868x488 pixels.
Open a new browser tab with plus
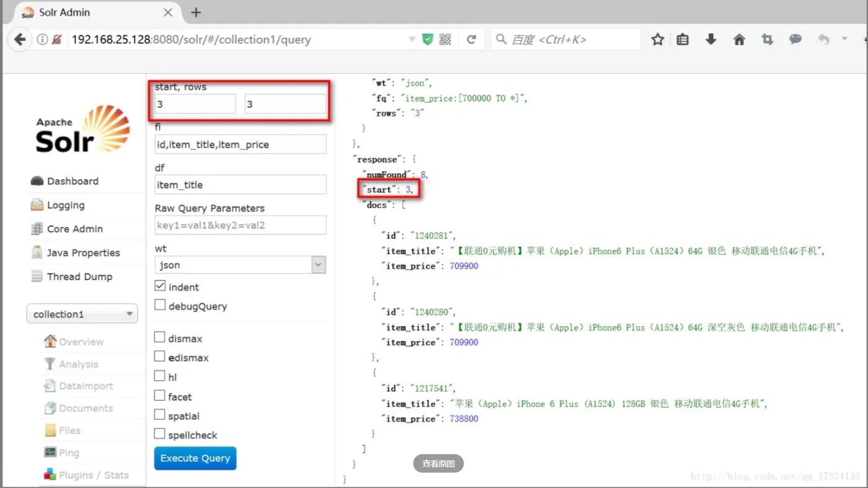pyautogui.click(x=196, y=12)
